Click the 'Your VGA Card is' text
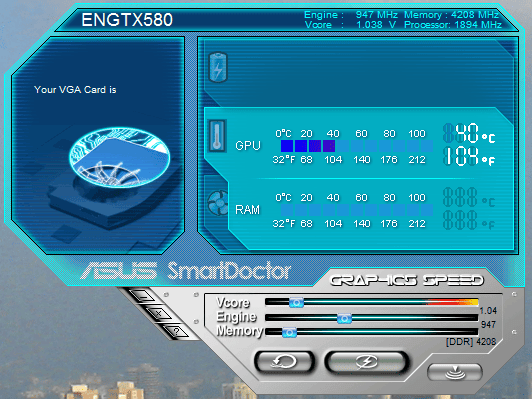 pos(75,90)
